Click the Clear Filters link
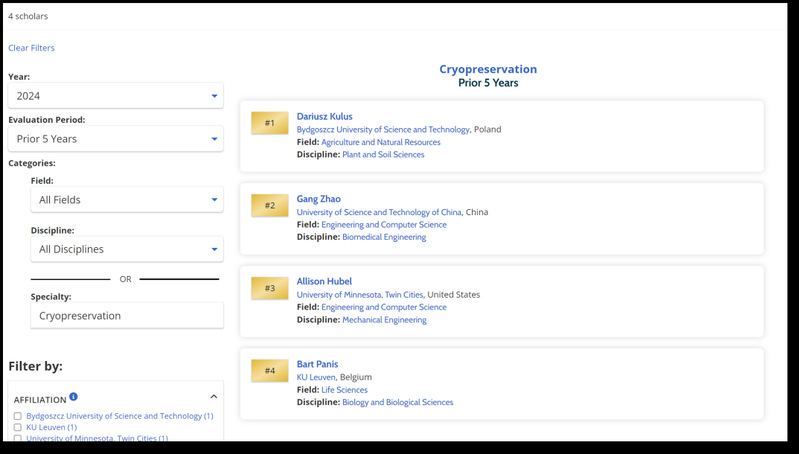This screenshot has width=799, height=454. [x=31, y=48]
